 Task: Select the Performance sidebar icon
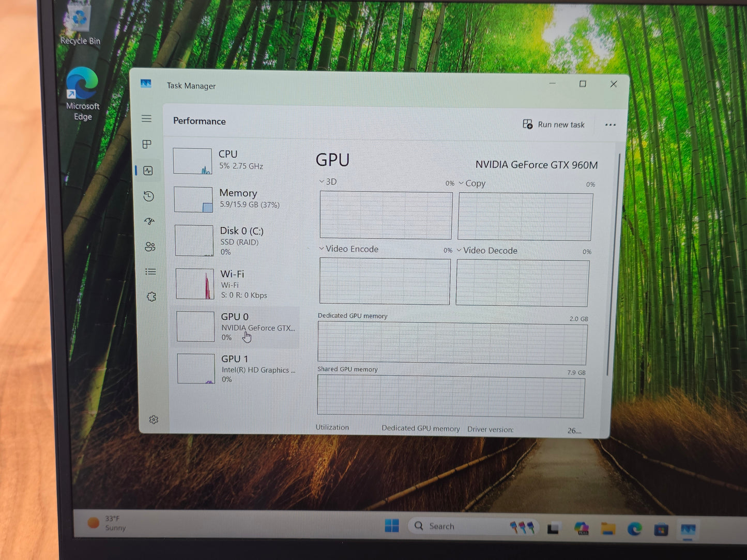(x=148, y=170)
